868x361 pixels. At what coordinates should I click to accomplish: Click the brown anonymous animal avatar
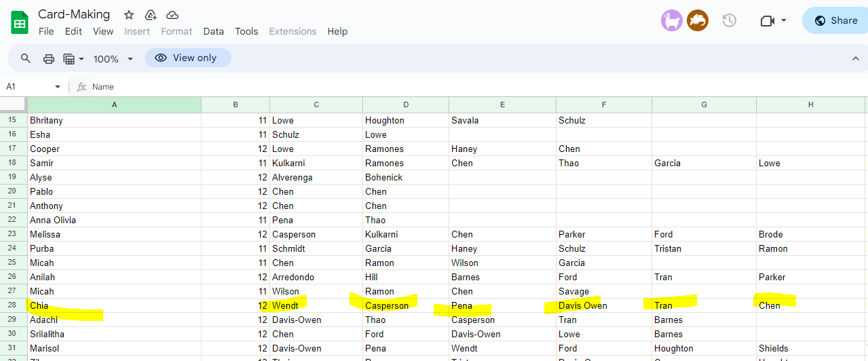[697, 20]
